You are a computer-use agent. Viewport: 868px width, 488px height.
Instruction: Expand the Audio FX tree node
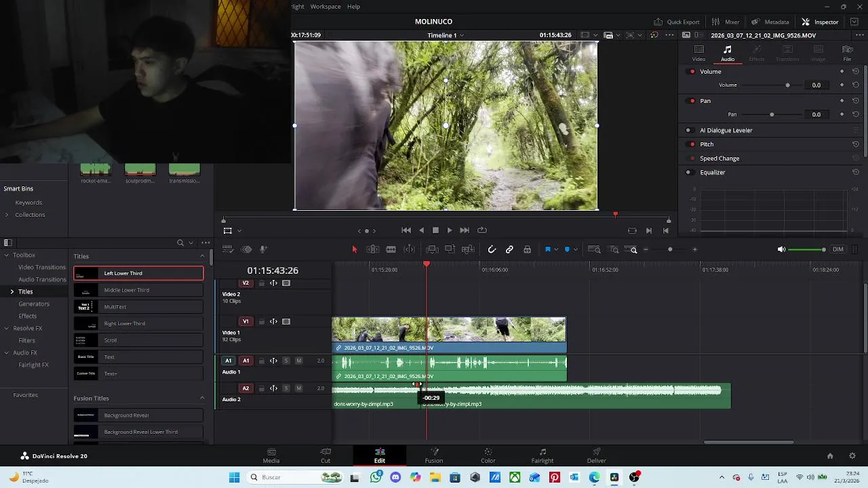click(x=6, y=352)
